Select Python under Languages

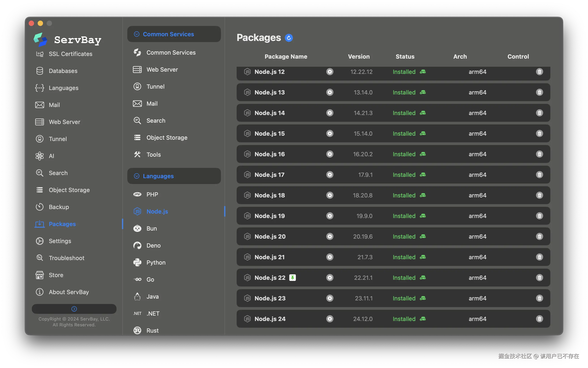click(x=156, y=262)
